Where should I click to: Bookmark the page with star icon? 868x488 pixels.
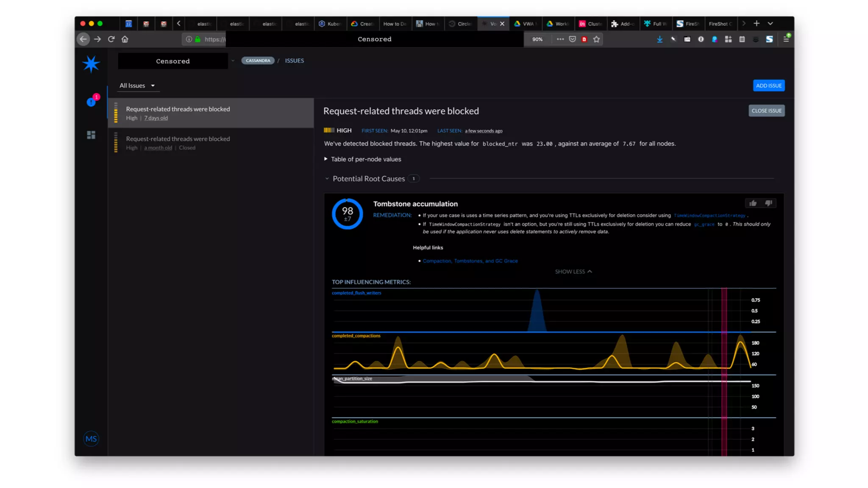(596, 39)
